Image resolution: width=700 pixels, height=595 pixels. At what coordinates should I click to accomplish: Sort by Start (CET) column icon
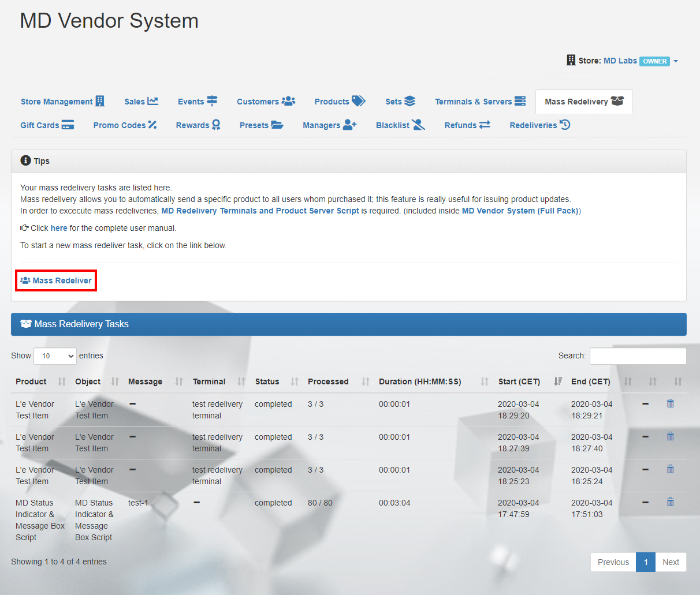click(557, 381)
